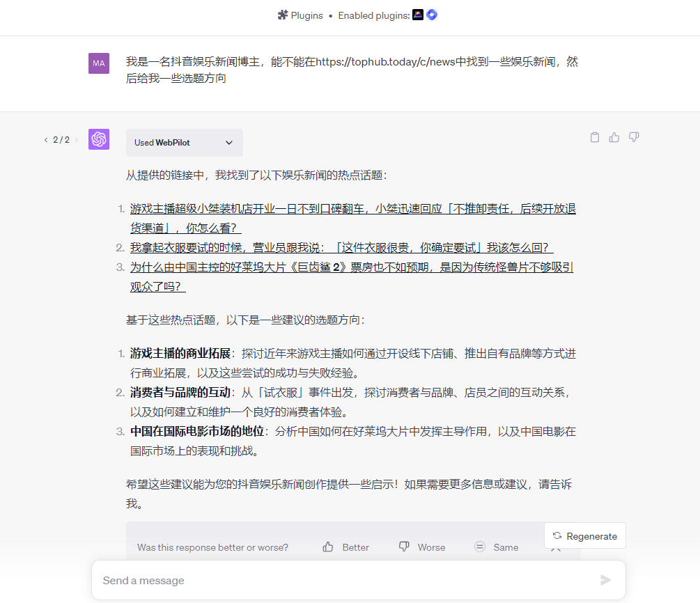Click the Better thumbs up icon
This screenshot has width=700, height=603.
pyautogui.click(x=328, y=547)
